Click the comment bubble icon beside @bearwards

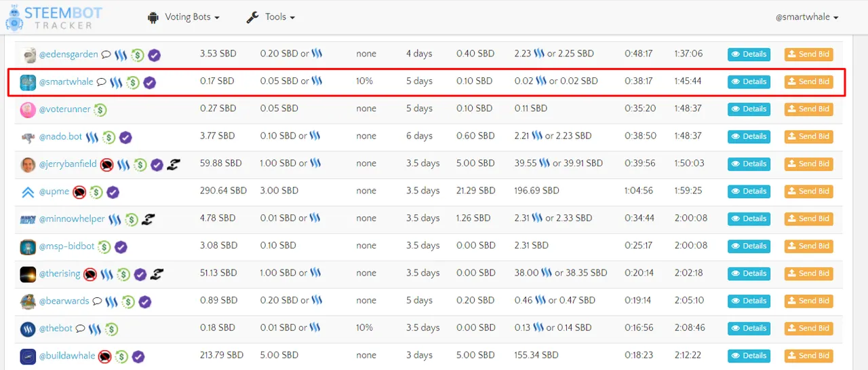(x=97, y=301)
